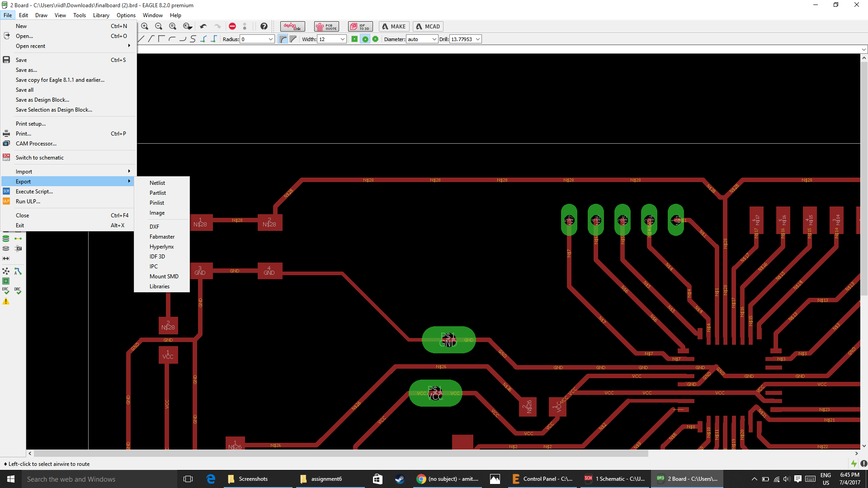
Task: Select the Signal airwire tool icon
Action: [x=18, y=238]
